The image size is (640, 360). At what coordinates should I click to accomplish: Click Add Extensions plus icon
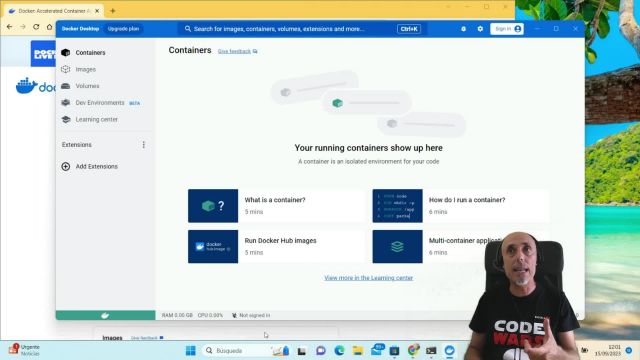point(66,167)
